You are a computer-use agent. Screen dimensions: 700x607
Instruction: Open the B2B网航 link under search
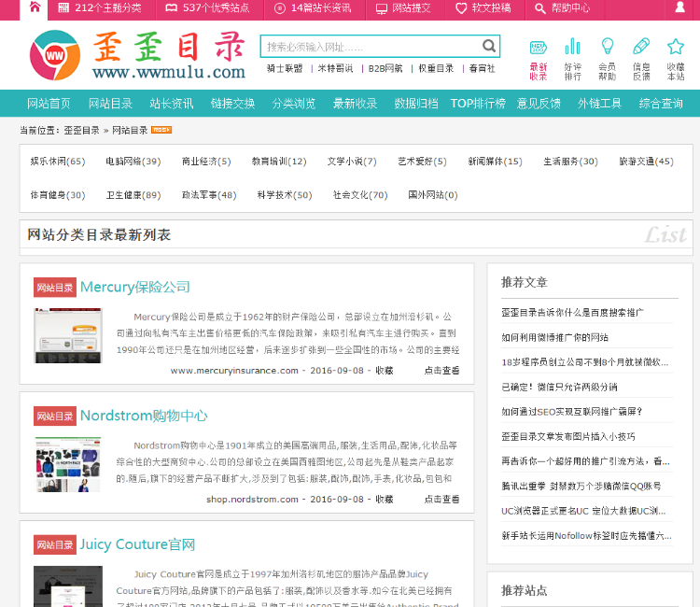point(385,68)
